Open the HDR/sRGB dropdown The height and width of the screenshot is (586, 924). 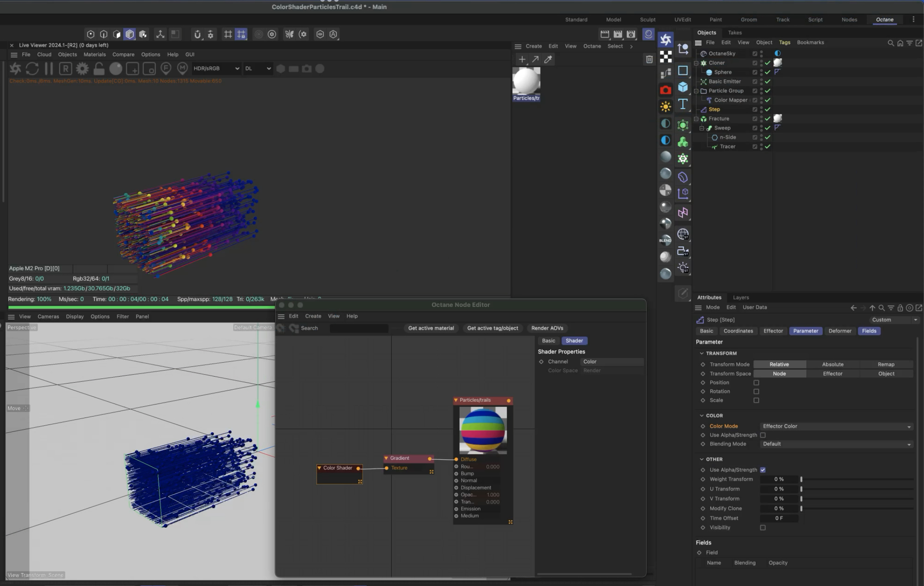[216, 68]
